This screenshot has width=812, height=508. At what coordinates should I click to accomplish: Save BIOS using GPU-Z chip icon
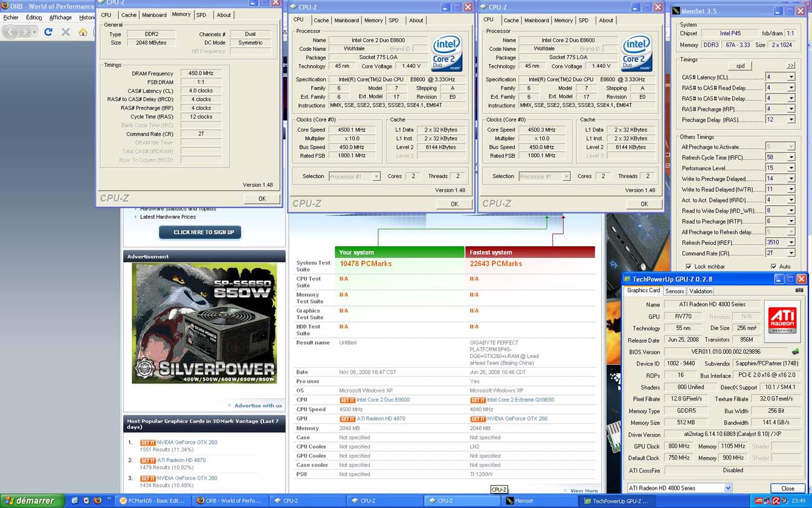click(x=796, y=351)
